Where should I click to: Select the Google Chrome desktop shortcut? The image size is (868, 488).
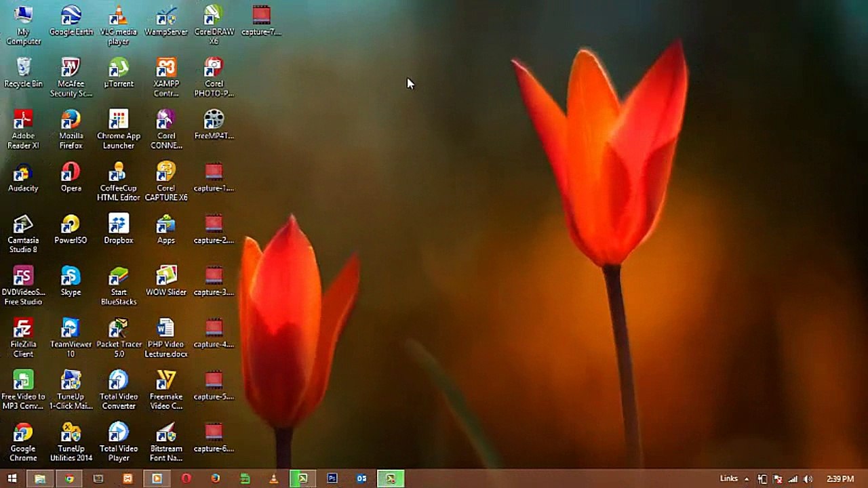[23, 443]
